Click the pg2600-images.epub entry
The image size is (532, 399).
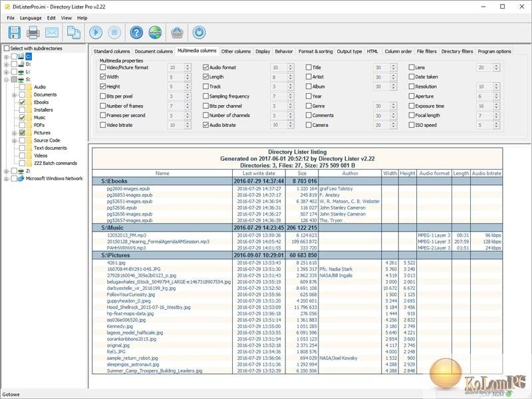click(x=128, y=189)
